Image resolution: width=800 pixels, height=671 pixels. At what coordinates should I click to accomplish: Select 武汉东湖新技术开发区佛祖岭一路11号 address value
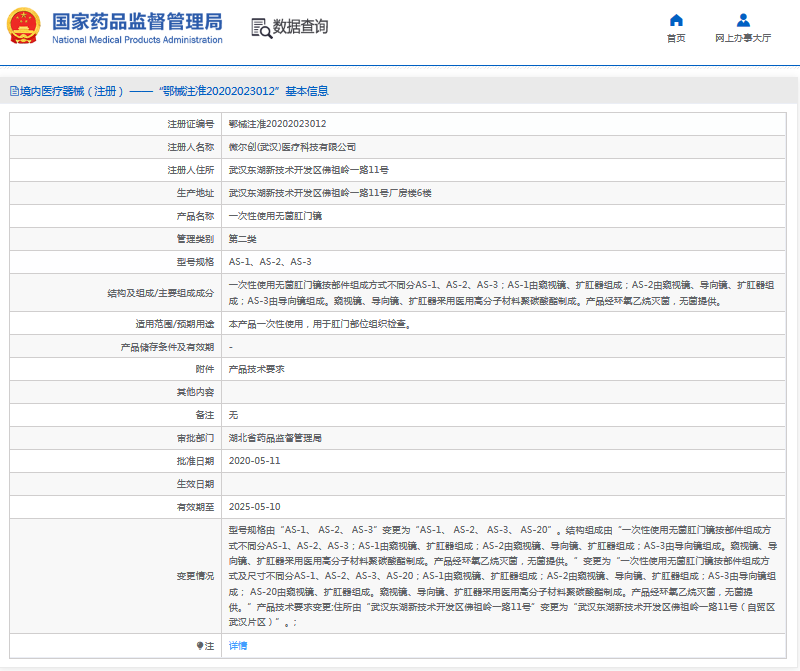point(309,170)
